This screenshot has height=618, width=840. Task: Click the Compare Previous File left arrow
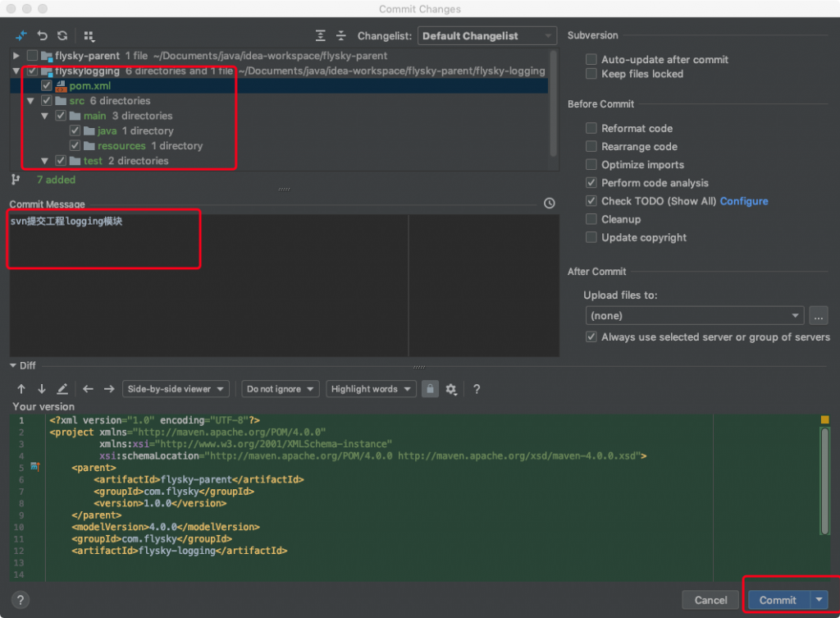point(89,389)
